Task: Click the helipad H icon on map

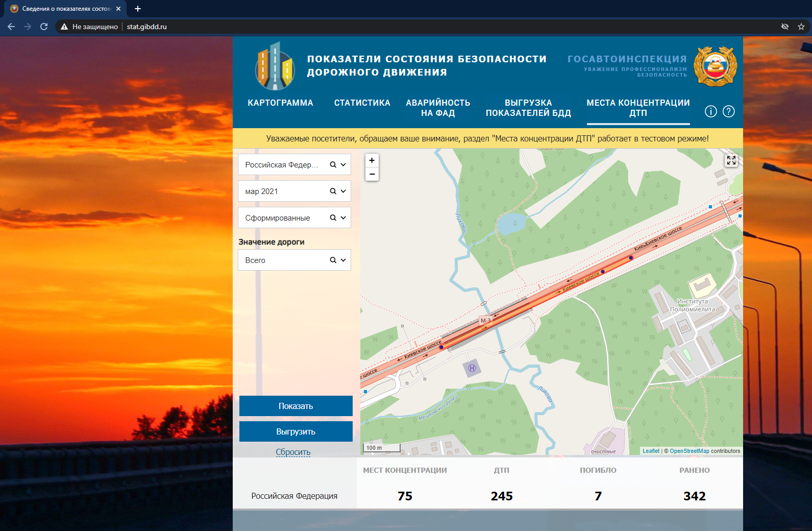Action: pyautogui.click(x=472, y=368)
